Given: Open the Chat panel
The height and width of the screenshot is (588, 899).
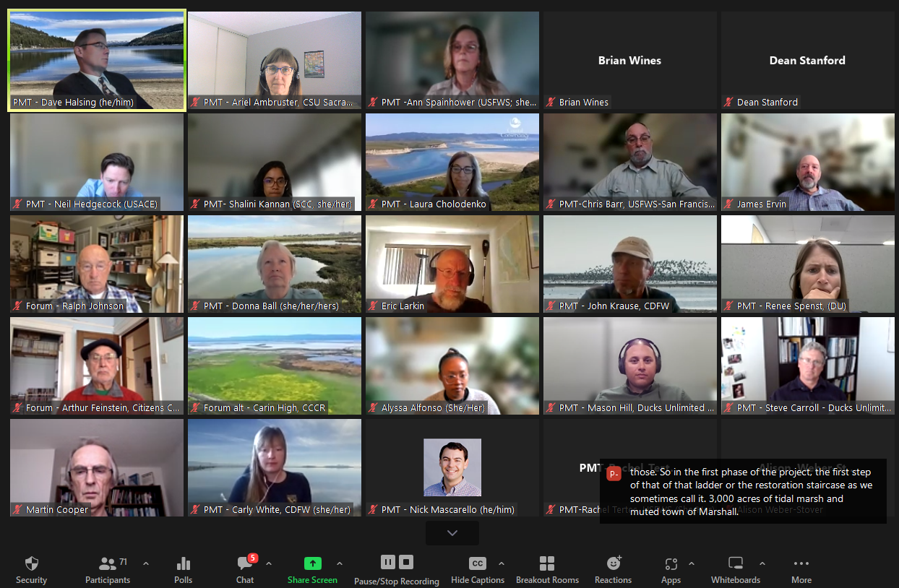Looking at the screenshot, I should (245, 569).
